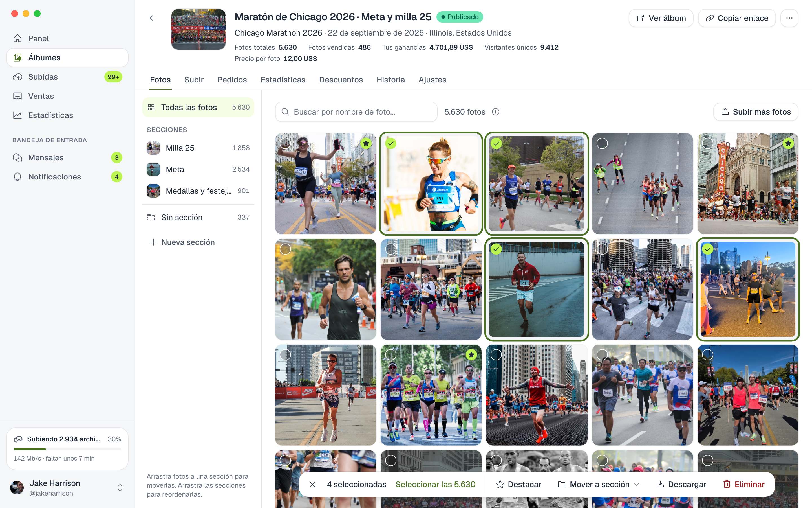Open the Ajustes tab

click(x=432, y=80)
